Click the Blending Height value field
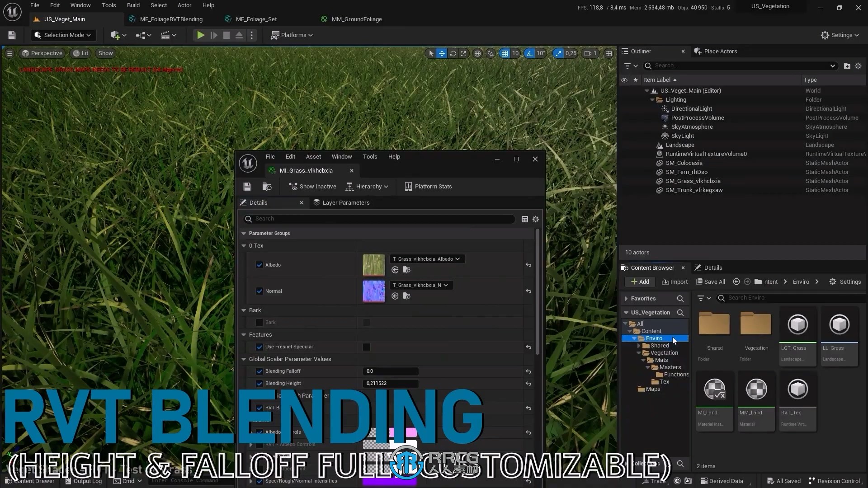This screenshot has height=488, width=868. pyautogui.click(x=391, y=384)
